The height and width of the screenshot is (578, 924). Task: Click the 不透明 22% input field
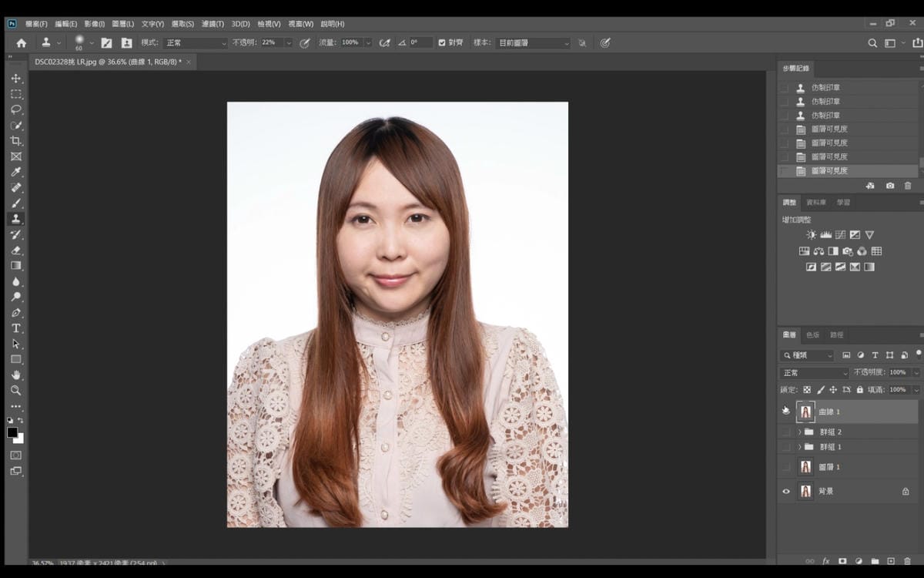271,42
